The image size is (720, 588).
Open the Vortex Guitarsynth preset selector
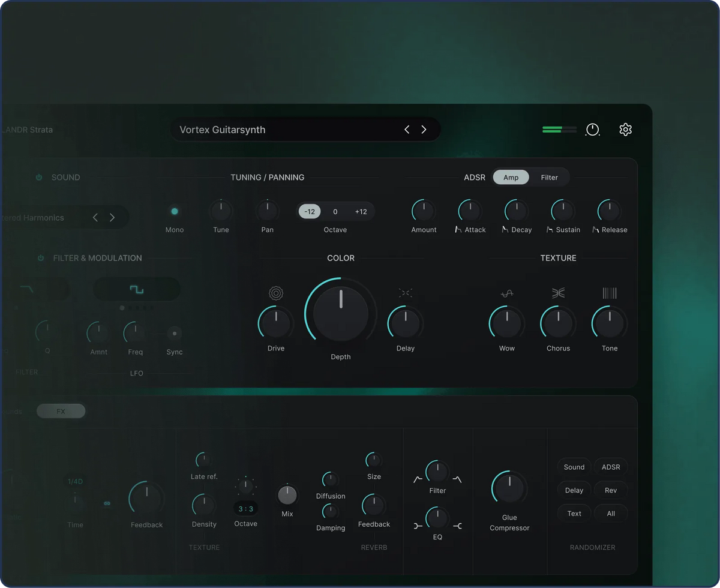[305, 130]
